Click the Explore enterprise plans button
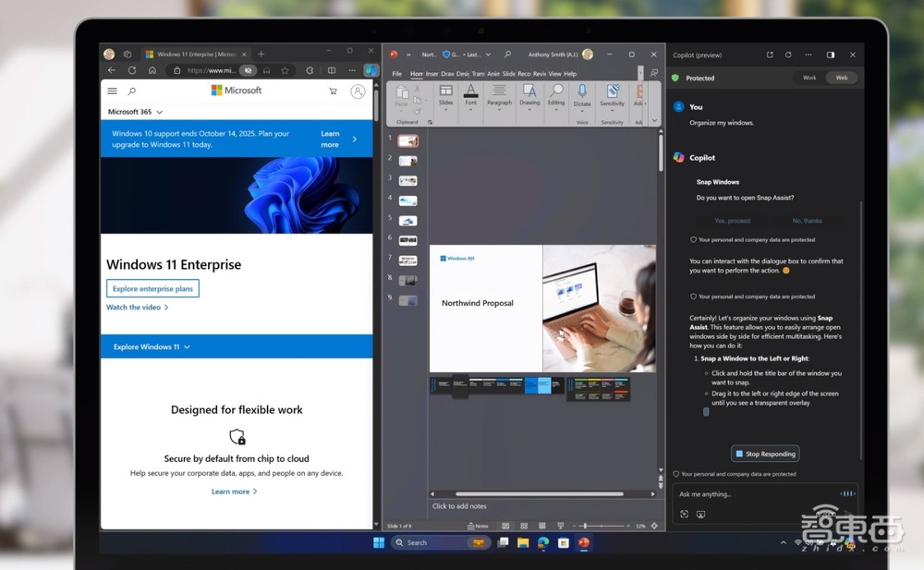This screenshot has height=570, width=924. point(152,289)
